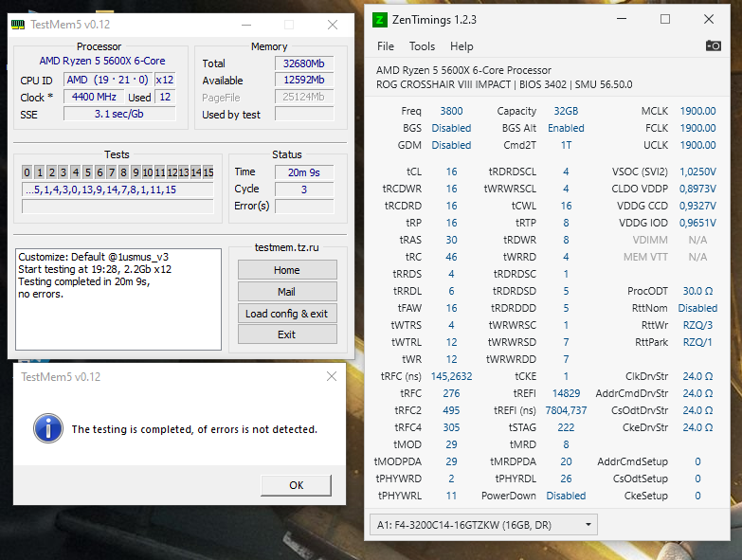Click the PowerDown Disabled value
742x560 pixels.
pyautogui.click(x=566, y=496)
